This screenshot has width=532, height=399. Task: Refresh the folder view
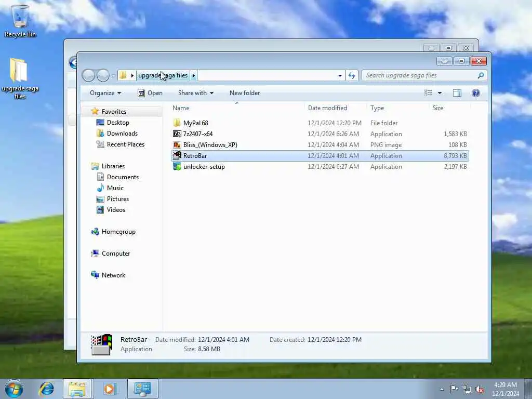click(352, 76)
